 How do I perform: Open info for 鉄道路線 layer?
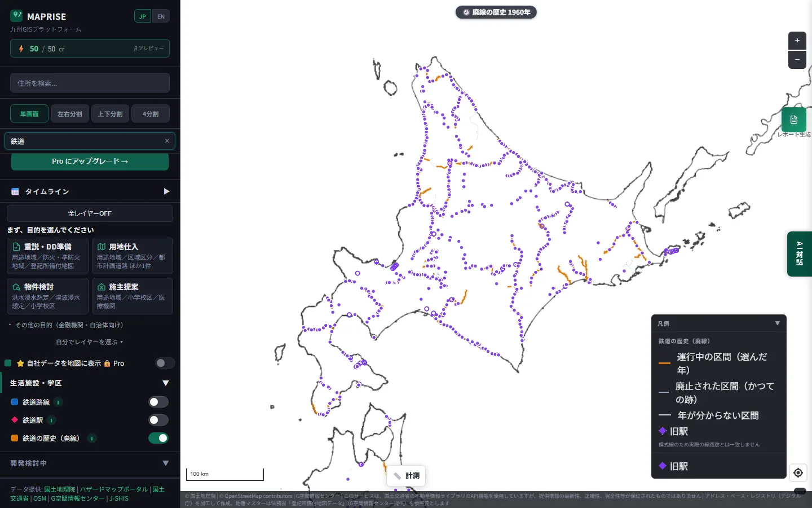point(58,402)
